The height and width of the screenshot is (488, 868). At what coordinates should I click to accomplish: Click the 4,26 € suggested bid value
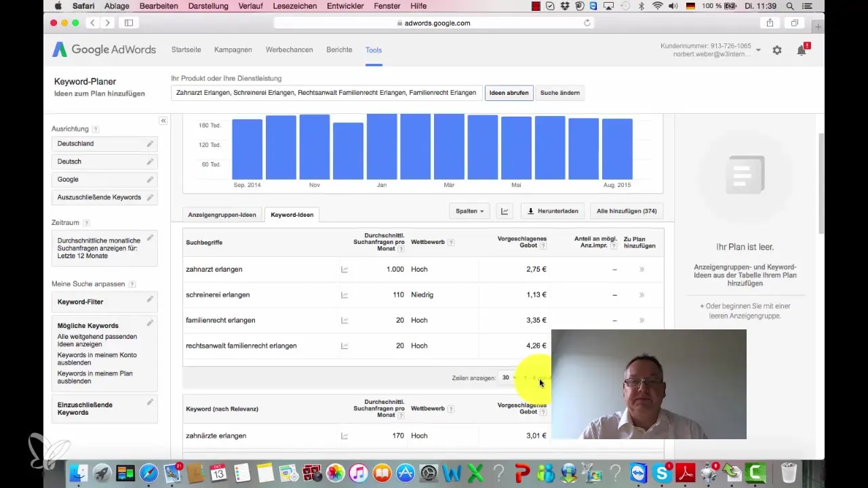point(536,346)
